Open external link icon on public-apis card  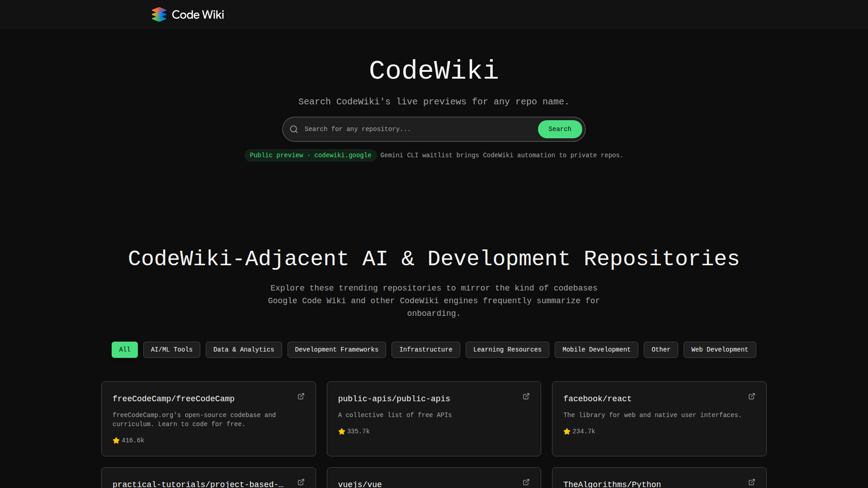coord(526,396)
